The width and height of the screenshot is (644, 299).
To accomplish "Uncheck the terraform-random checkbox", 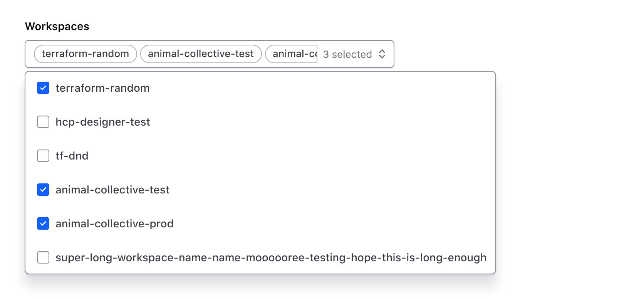I will 43,88.
